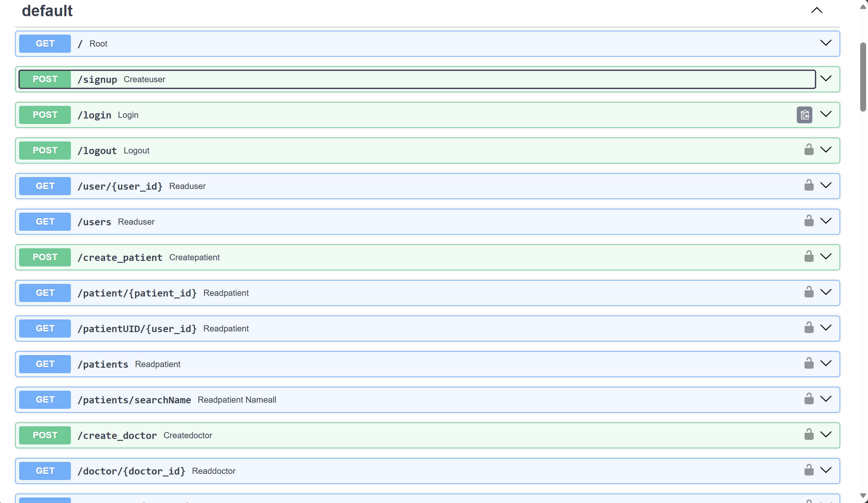868x503 pixels.
Task: Collapse the default section with top chevron
Action: (816, 10)
